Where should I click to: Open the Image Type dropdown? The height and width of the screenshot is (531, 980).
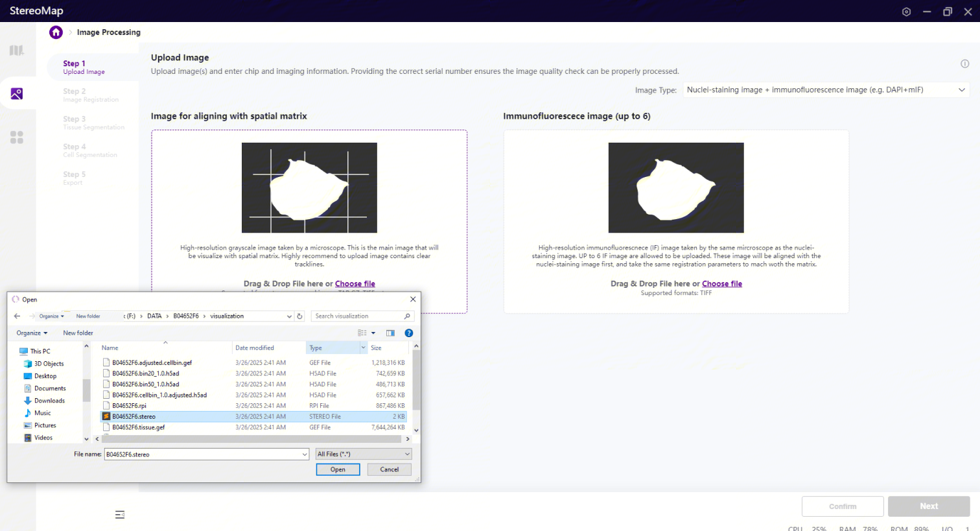pyautogui.click(x=826, y=90)
